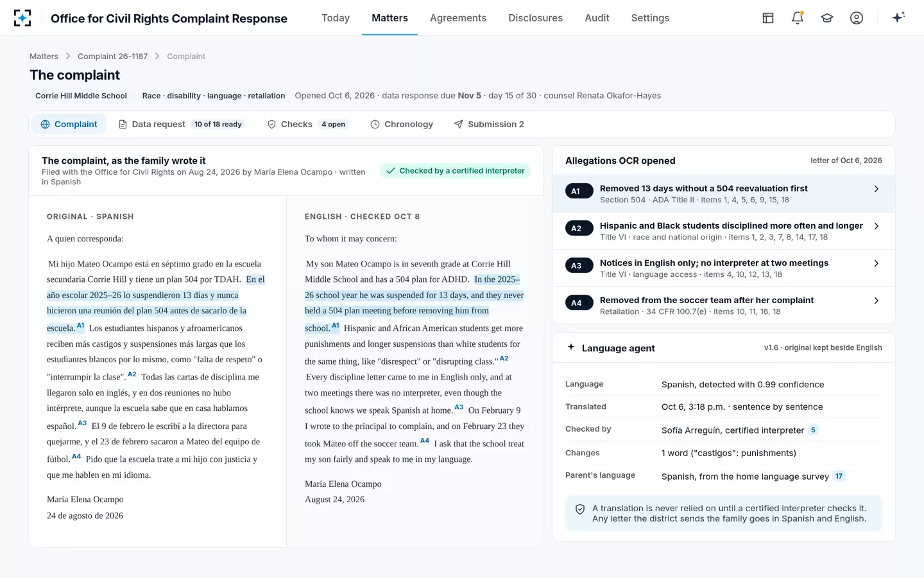Viewport: 924px width, 578px height.
Task: Click the app logo in the header
Action: pyautogui.click(x=22, y=18)
